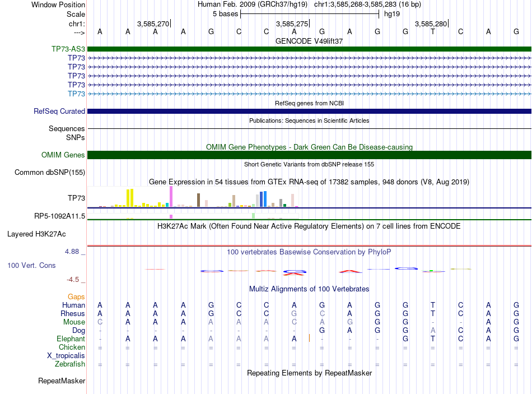Click the GTEx Gene Expression track title
This screenshot has height=394, width=532.
[x=309, y=182]
